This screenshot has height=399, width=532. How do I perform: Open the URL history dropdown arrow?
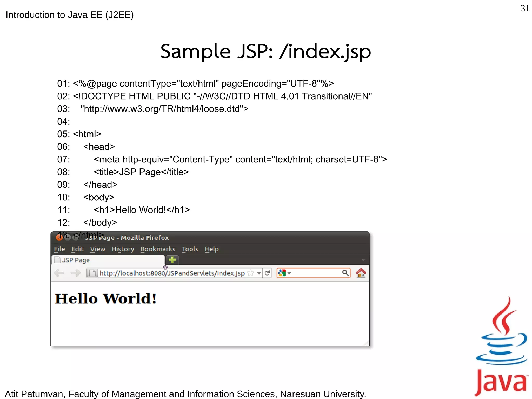click(x=259, y=273)
